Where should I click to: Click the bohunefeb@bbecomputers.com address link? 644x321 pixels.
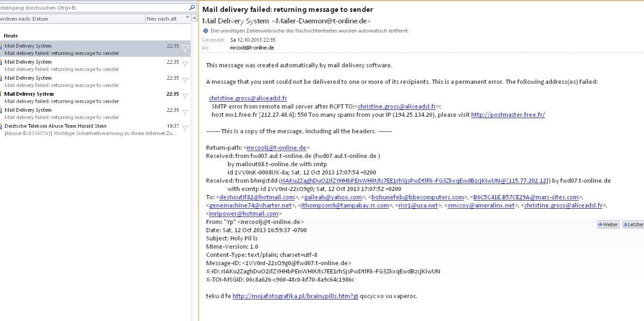tap(418, 197)
